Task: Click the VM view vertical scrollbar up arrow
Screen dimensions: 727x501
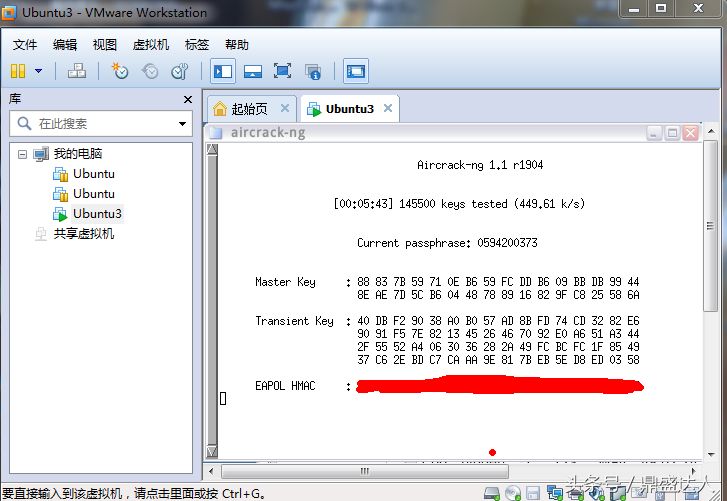Action: tap(711, 132)
